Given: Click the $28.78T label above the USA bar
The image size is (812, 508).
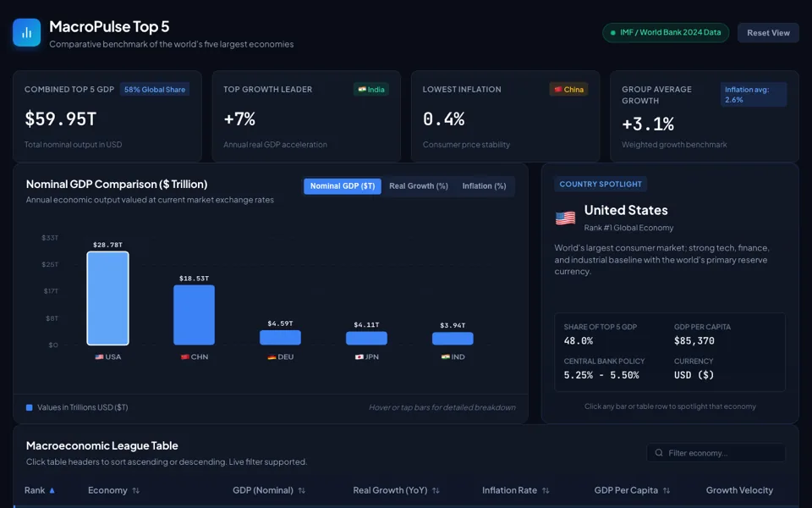Looking at the screenshot, I should click(107, 245).
